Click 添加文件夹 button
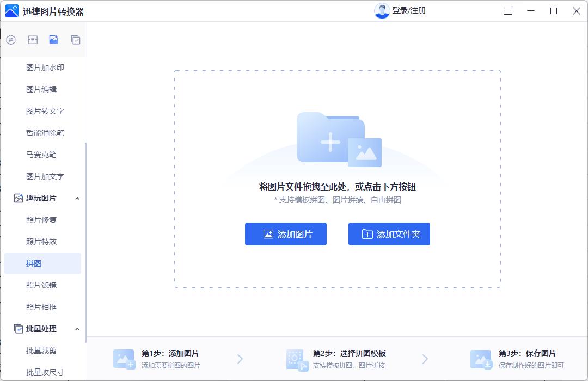Screen dimensions: 588x381 click(x=389, y=234)
